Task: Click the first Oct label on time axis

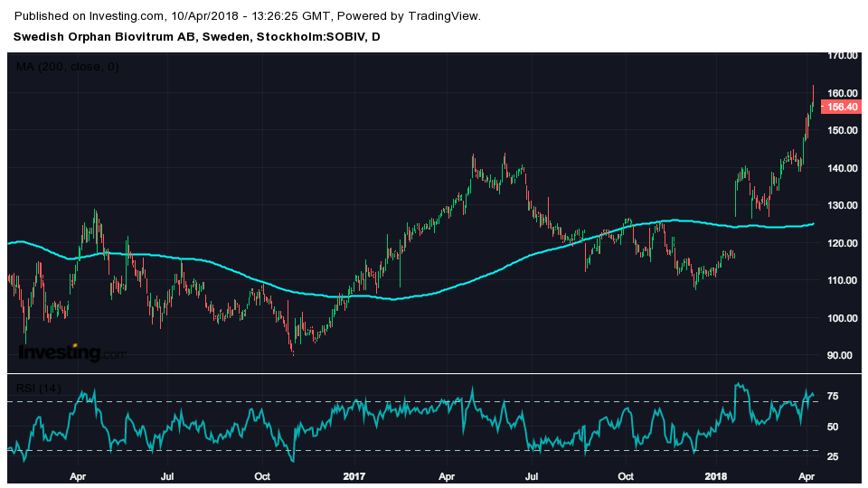Action: (x=262, y=476)
